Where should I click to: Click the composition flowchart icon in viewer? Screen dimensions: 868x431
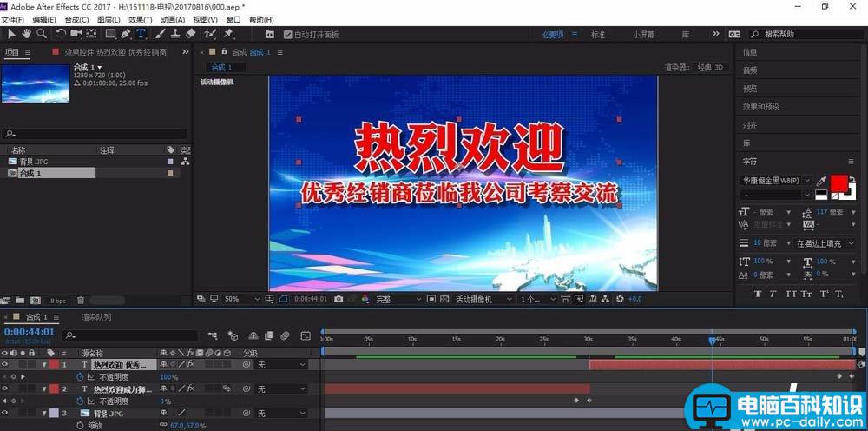[x=606, y=299]
